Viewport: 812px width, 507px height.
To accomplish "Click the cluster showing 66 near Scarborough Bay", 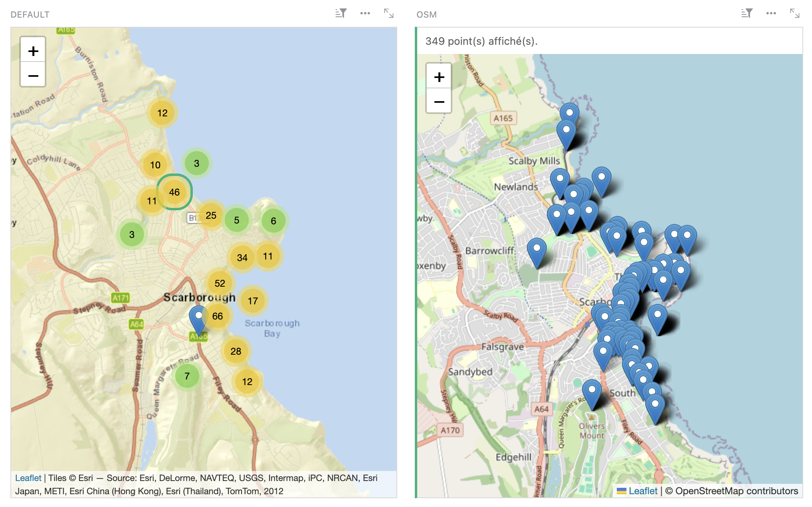I will 218,316.
